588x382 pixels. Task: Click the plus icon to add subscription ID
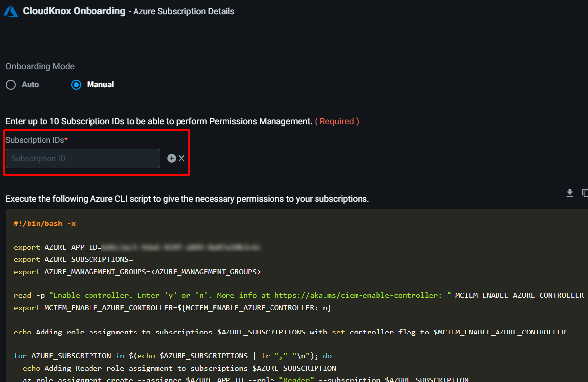point(171,158)
